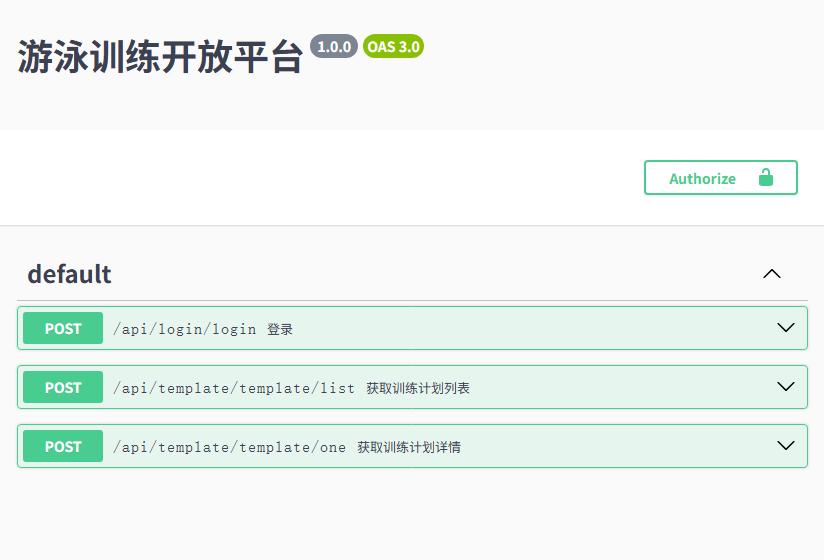Click the POST badge for template/list
824x560 pixels.
coord(63,387)
